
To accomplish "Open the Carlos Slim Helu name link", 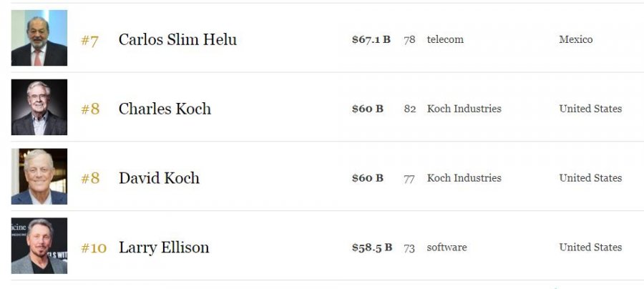I will 177,39.
